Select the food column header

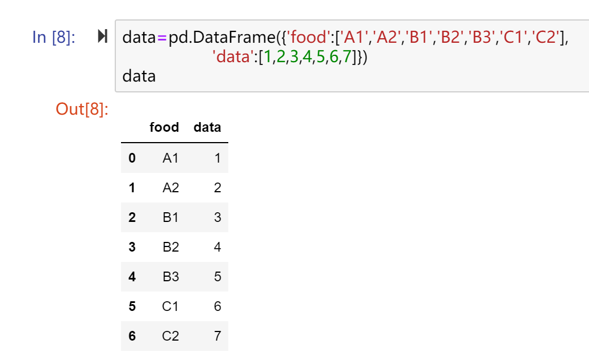(164, 127)
